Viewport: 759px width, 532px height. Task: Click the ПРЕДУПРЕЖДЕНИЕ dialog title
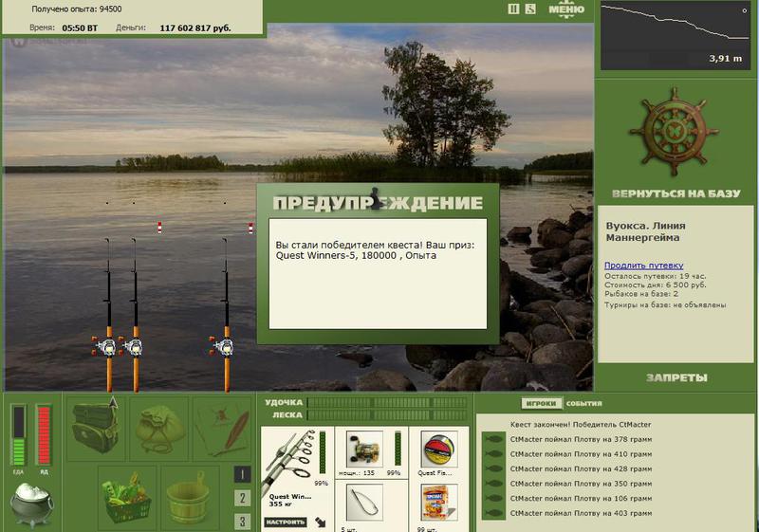[378, 203]
